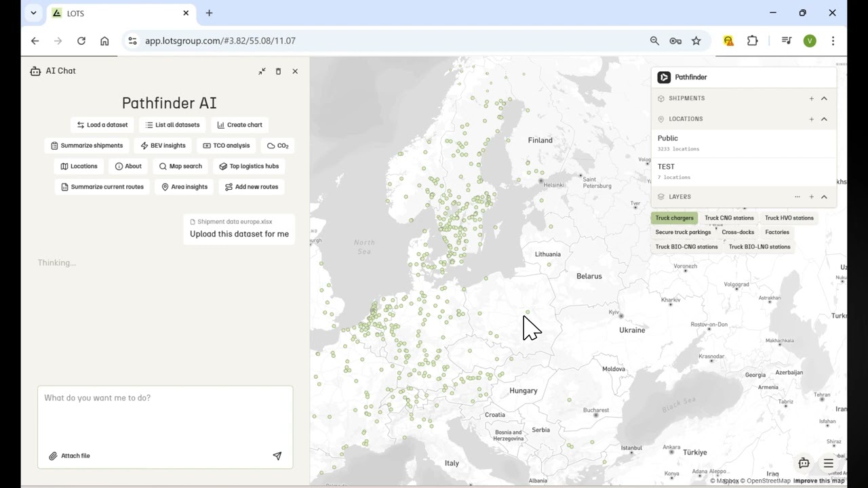Open the browser zoom control

[x=654, y=41]
